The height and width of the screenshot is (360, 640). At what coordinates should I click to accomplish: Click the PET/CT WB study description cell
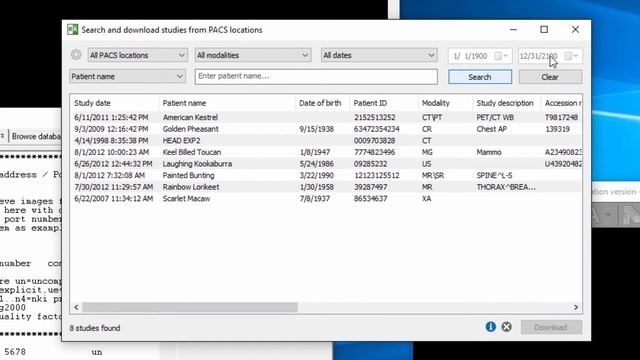(495, 117)
